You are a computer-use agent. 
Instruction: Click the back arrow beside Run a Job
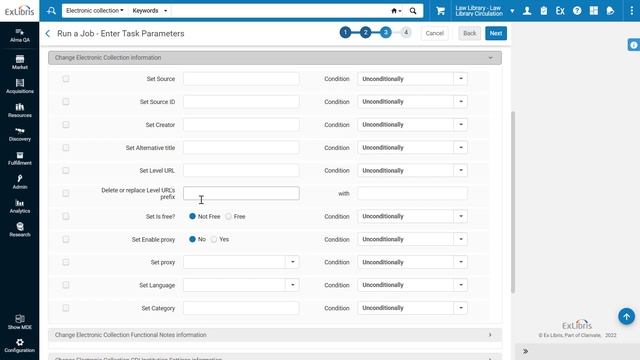pyautogui.click(x=48, y=33)
